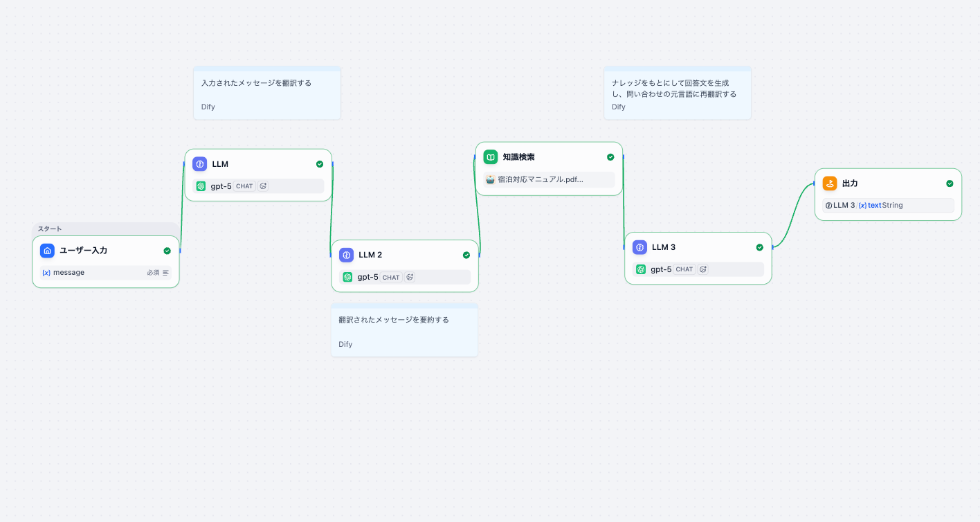Select the message variable in ユーザー入力

pyautogui.click(x=68, y=273)
